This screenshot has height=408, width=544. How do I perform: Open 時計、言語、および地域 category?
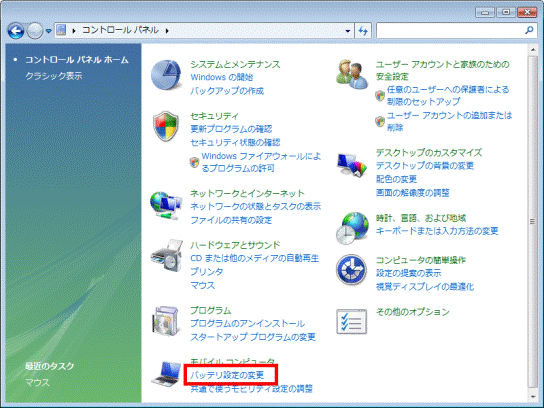[x=421, y=218]
